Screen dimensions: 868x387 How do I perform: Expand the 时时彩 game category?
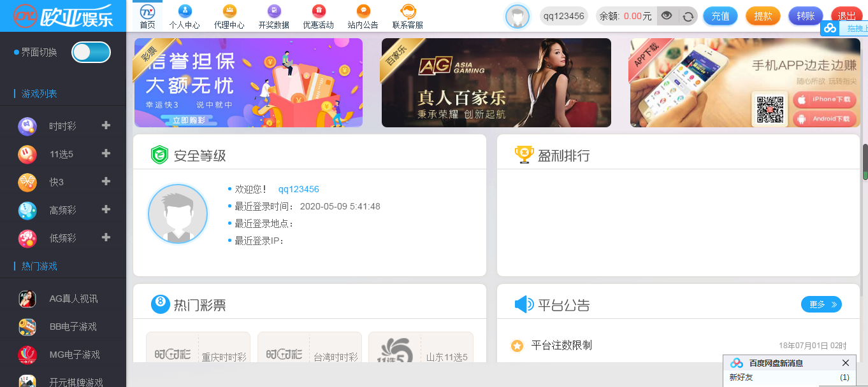click(x=106, y=125)
